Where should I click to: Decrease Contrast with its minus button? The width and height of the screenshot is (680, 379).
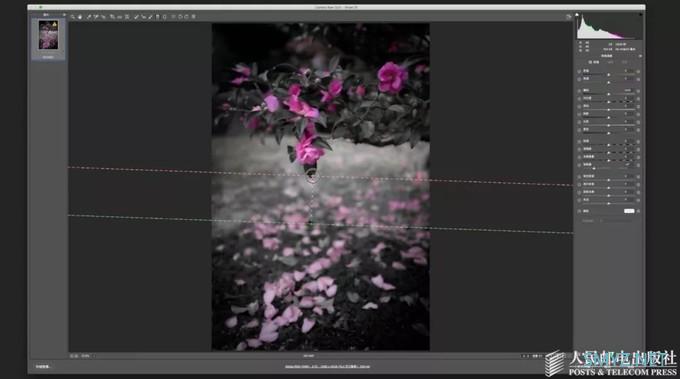coord(579,99)
